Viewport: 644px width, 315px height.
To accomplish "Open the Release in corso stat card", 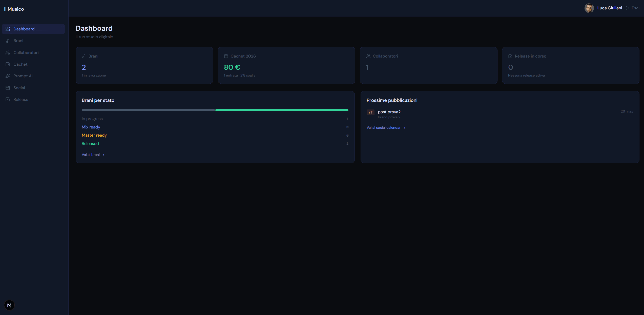I will pyautogui.click(x=571, y=65).
